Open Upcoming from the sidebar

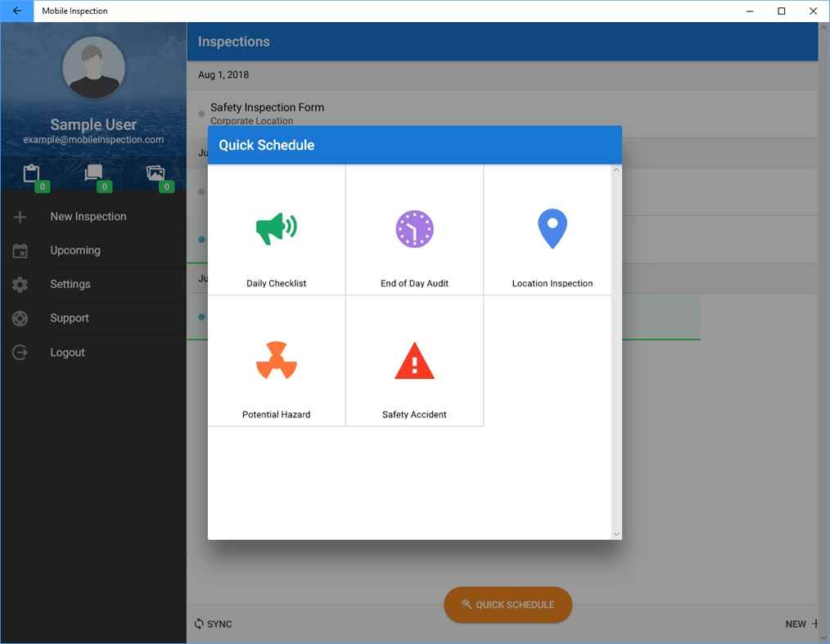point(75,250)
